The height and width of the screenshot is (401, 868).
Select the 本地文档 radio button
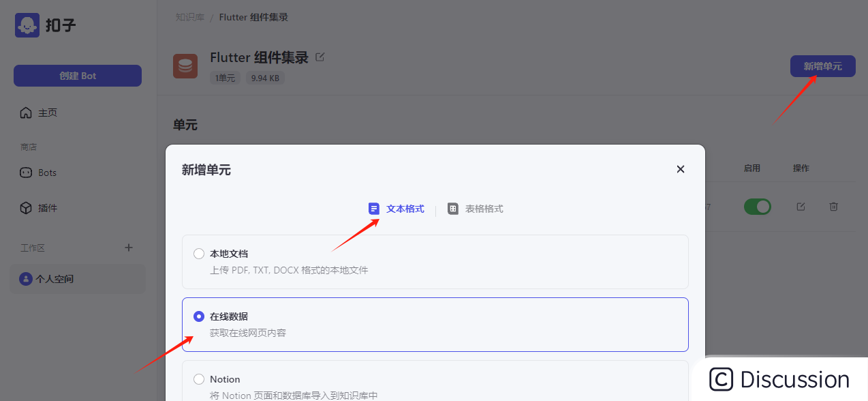(x=199, y=254)
